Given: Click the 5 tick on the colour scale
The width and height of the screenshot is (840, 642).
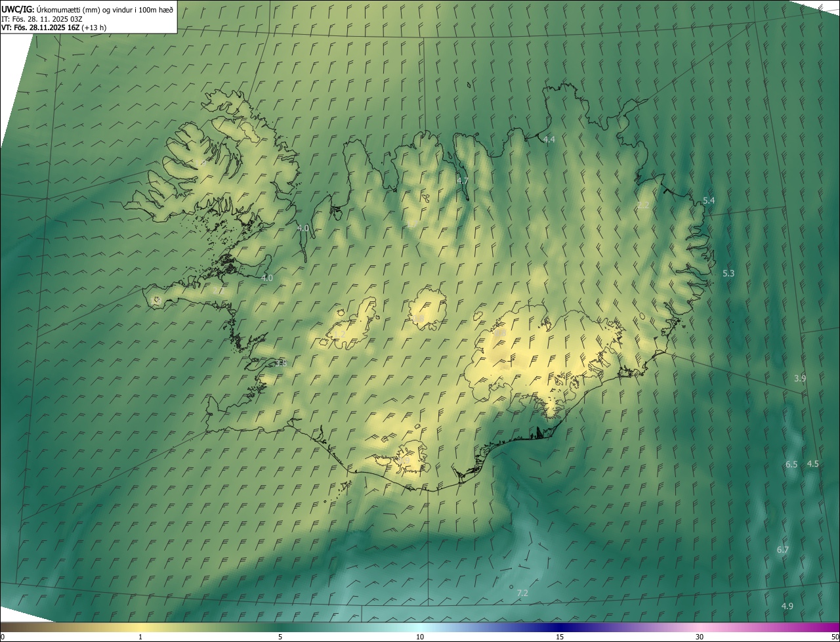Looking at the screenshot, I should pos(280,637).
